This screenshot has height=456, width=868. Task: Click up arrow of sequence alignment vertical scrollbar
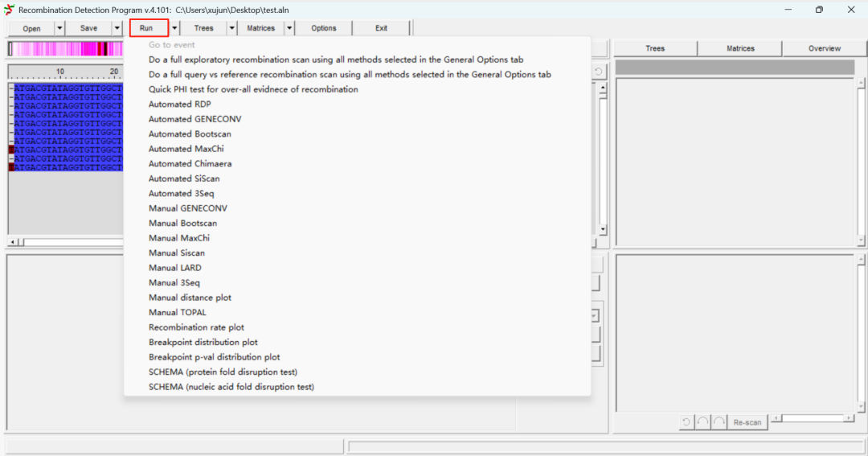[602, 88]
